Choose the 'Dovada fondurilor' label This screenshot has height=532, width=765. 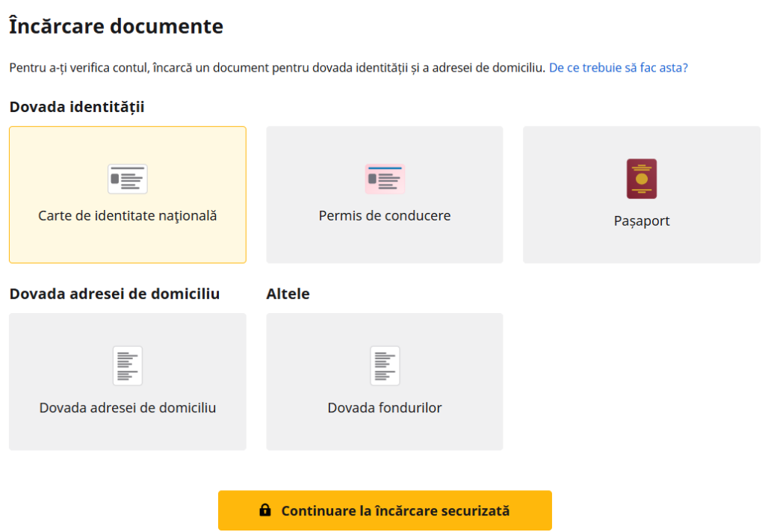pos(385,407)
